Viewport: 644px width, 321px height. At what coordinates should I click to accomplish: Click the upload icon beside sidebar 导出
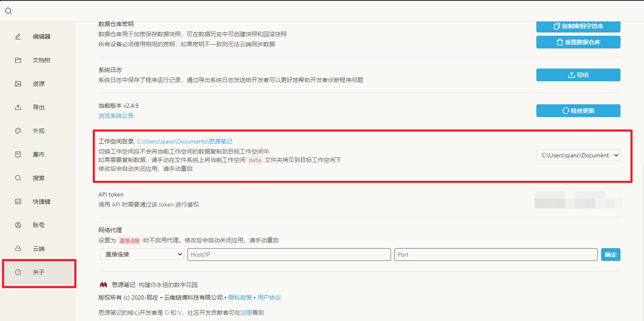[18, 107]
